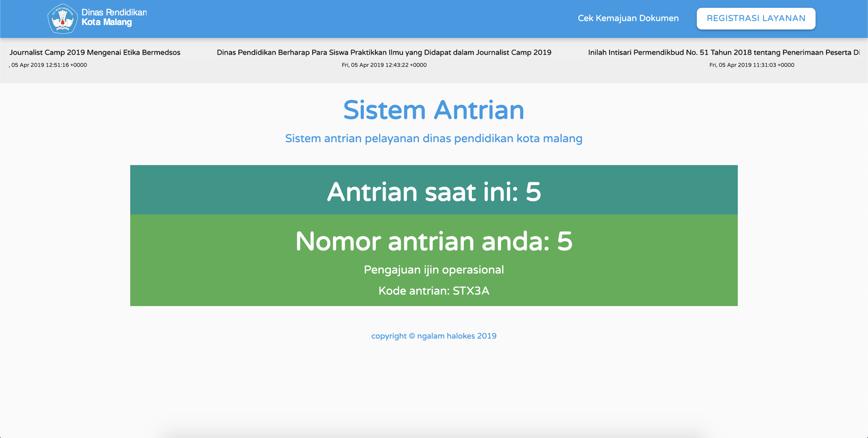Click the Sistem Antrian page heading

pyautogui.click(x=433, y=110)
